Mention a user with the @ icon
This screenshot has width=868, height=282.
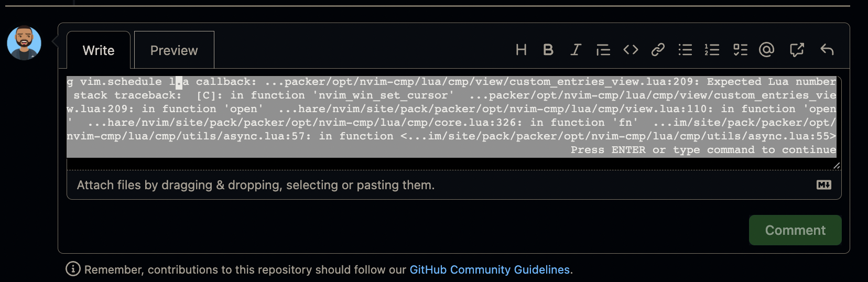click(766, 50)
